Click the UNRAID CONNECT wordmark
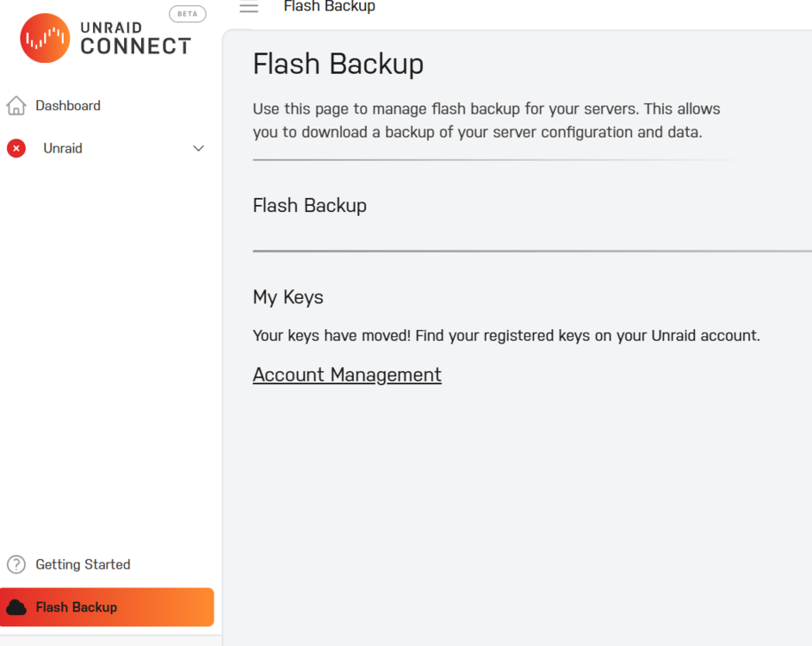Image resolution: width=812 pixels, height=646 pixels. coord(136,39)
